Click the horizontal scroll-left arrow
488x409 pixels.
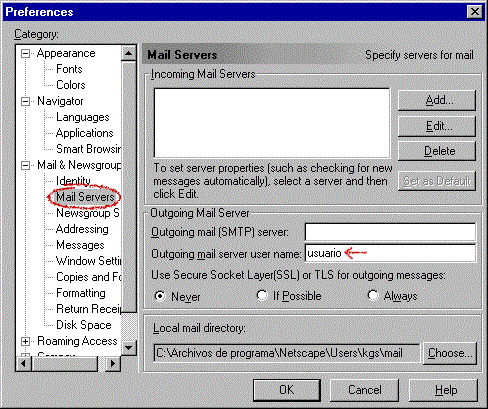coord(24,363)
